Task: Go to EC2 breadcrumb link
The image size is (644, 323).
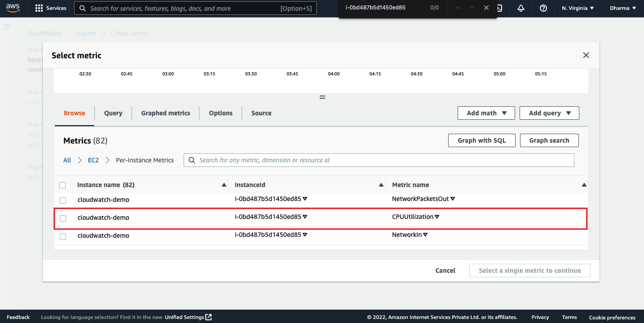Action: (x=93, y=160)
